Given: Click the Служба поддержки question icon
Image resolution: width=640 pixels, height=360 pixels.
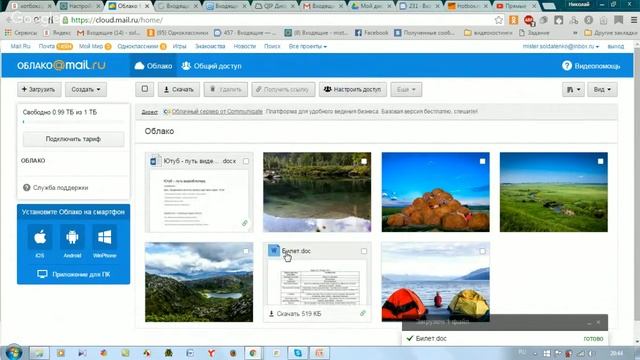Looking at the screenshot, I should [27, 188].
